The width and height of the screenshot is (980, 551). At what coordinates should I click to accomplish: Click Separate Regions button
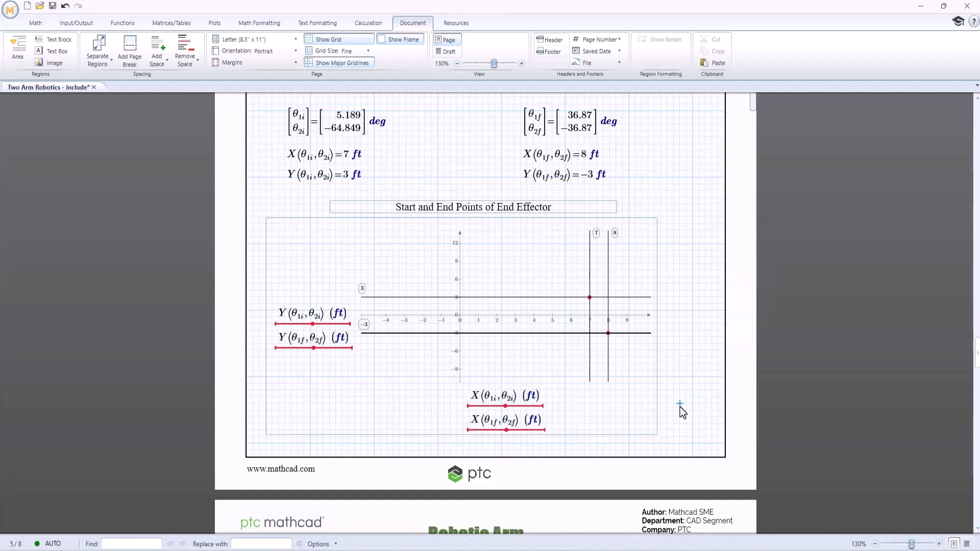[99, 51]
